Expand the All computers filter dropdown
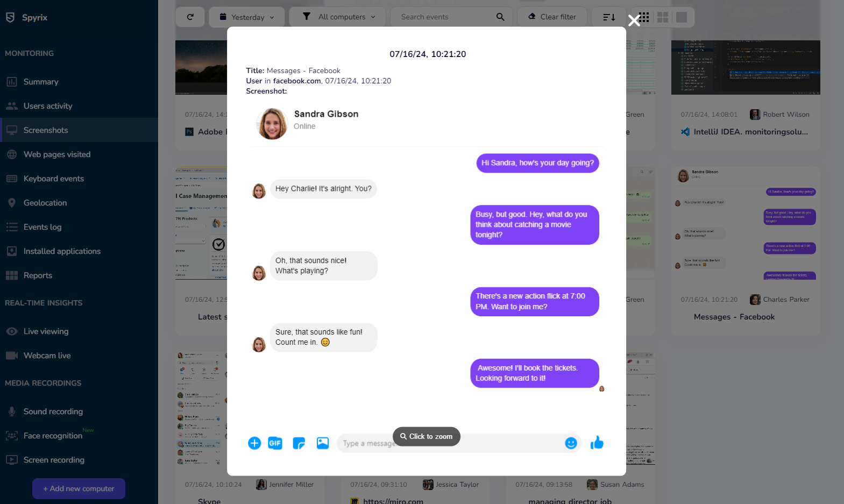Viewport: 844px width, 504px height. click(x=337, y=17)
